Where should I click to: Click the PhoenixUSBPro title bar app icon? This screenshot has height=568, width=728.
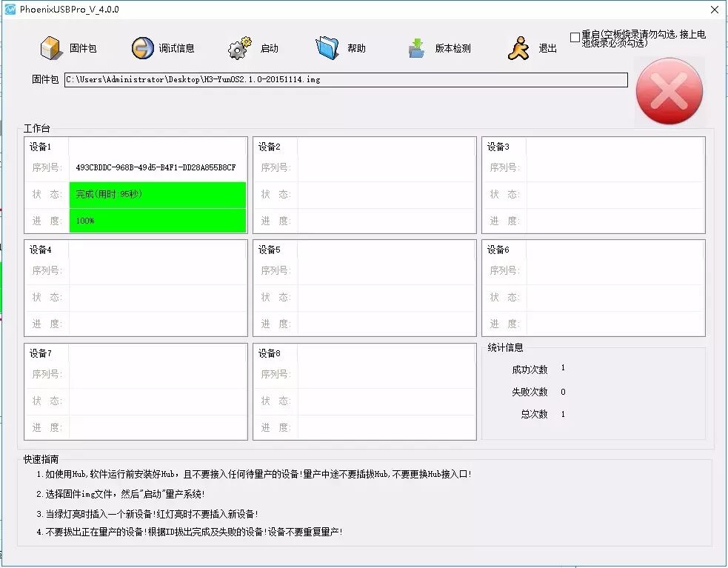(x=10, y=10)
